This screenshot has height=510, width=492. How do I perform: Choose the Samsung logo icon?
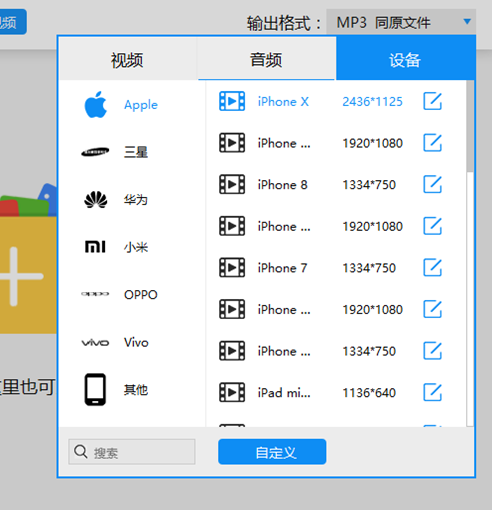[95, 152]
